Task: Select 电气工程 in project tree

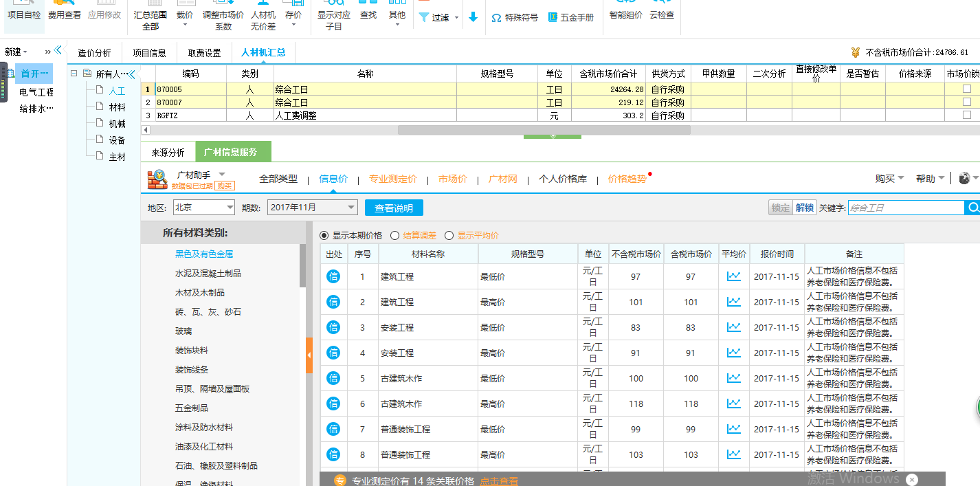Action: coord(36,92)
